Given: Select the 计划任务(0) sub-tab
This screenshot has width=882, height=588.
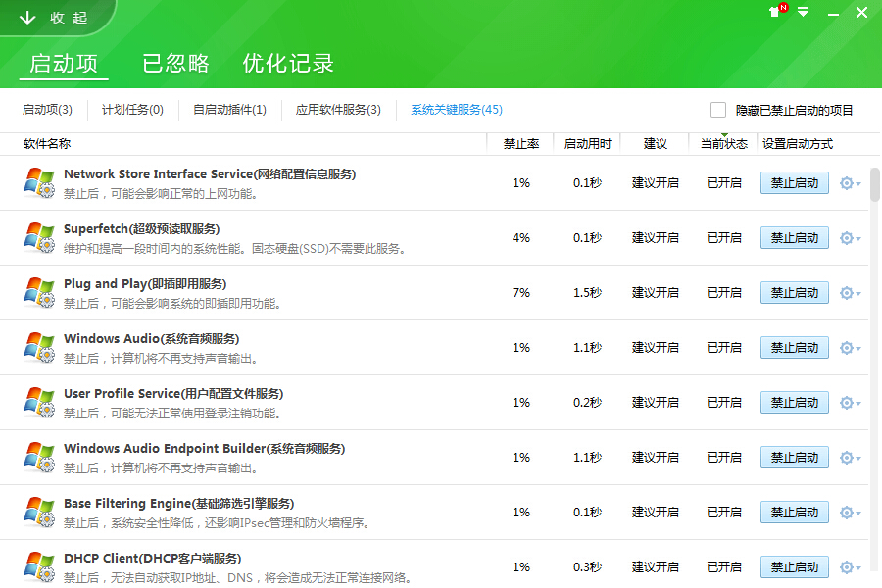Looking at the screenshot, I should (x=132, y=110).
